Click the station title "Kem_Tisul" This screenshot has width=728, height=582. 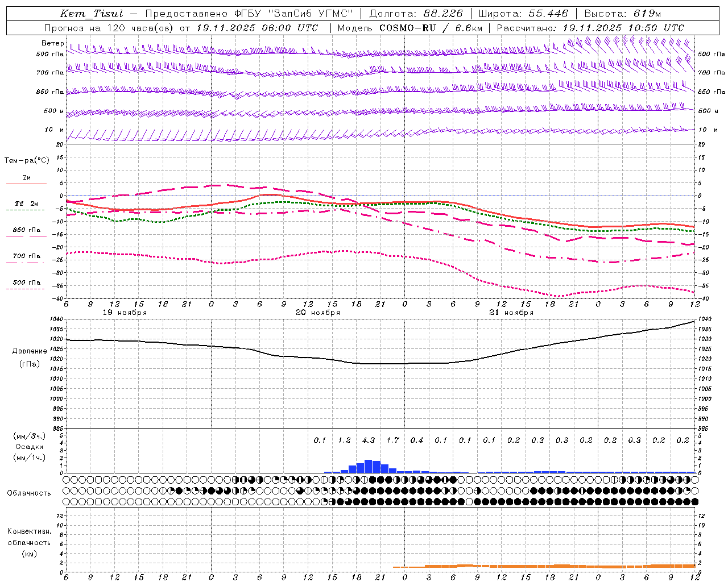91,14
